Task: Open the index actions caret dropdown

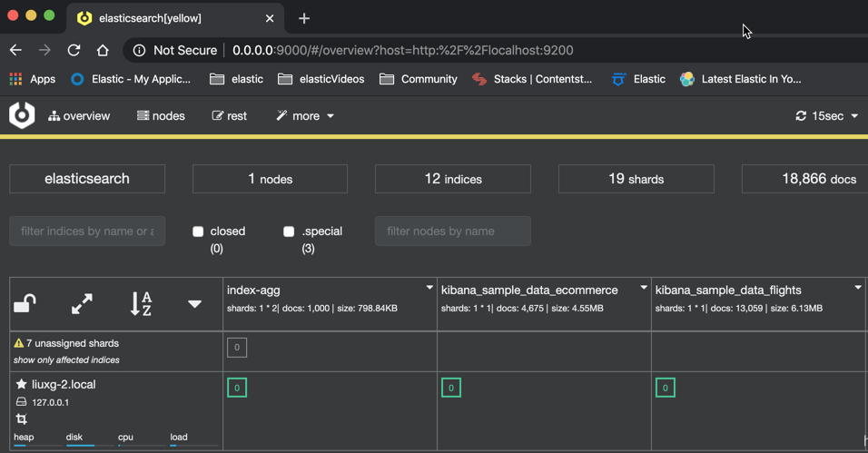Action: coord(194,304)
